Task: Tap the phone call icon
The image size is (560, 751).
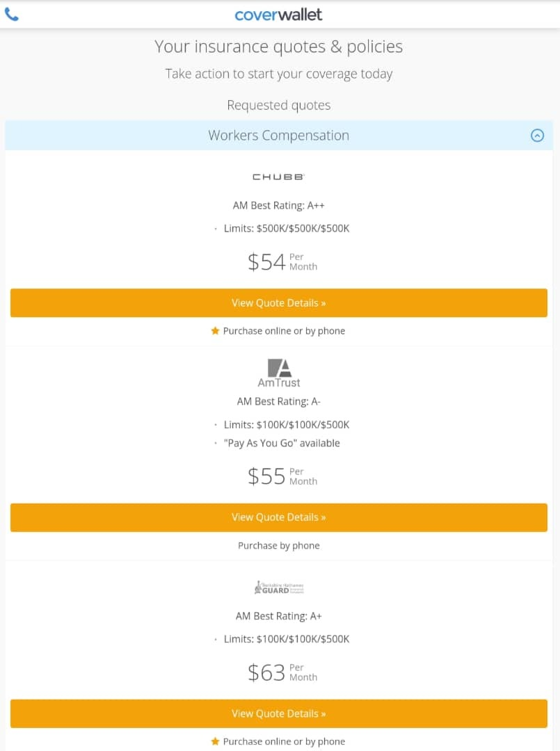Action: 12,15
